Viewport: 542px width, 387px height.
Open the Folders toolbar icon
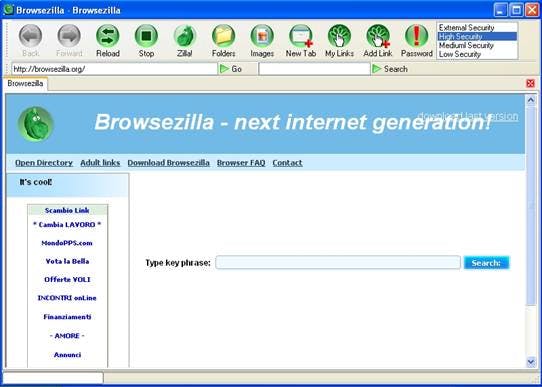tap(223, 36)
